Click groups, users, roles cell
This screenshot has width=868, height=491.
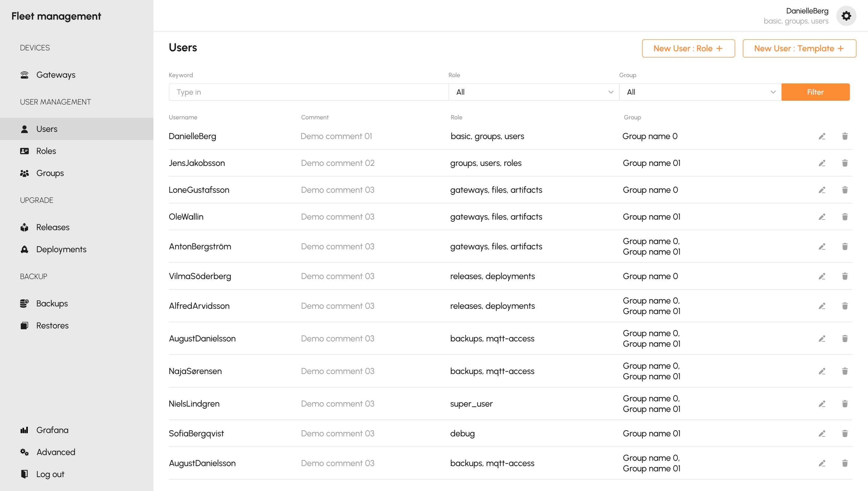[486, 163]
